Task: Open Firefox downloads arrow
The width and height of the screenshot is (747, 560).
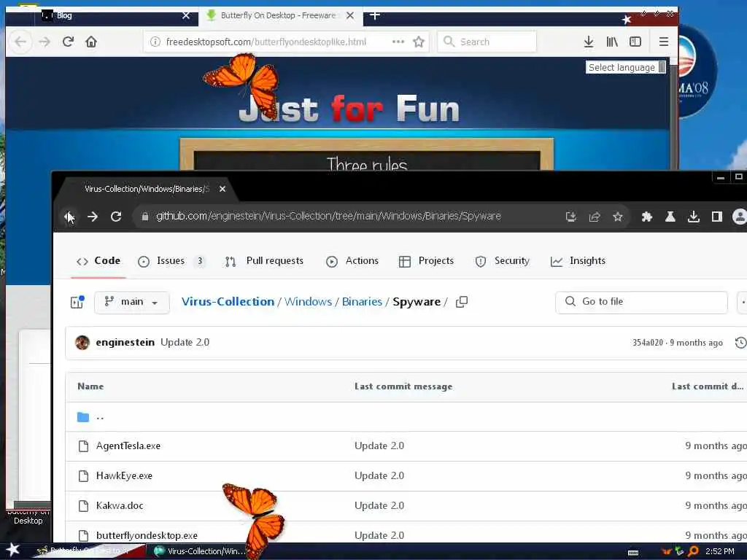Action: point(589,42)
